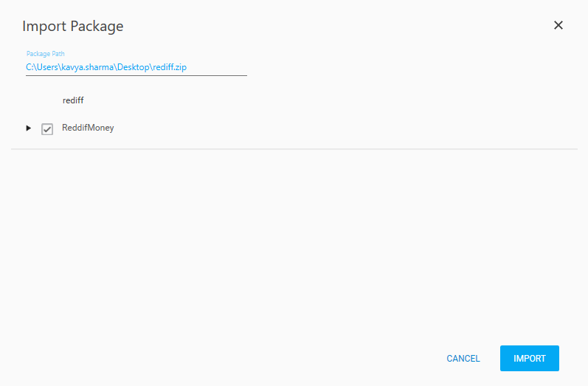Click the horizontal divider below the tree
This screenshot has width=588, height=386.
(294, 149)
